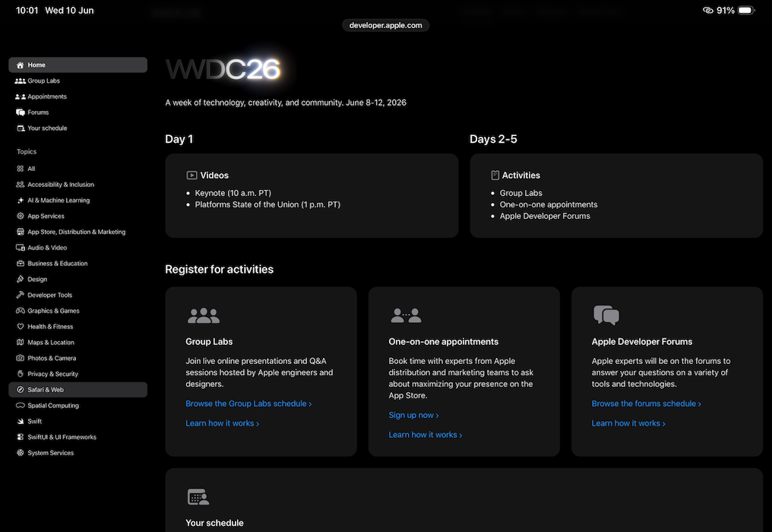Image resolution: width=772 pixels, height=532 pixels.
Task: Click the Group Labs card heading
Action: tap(209, 341)
